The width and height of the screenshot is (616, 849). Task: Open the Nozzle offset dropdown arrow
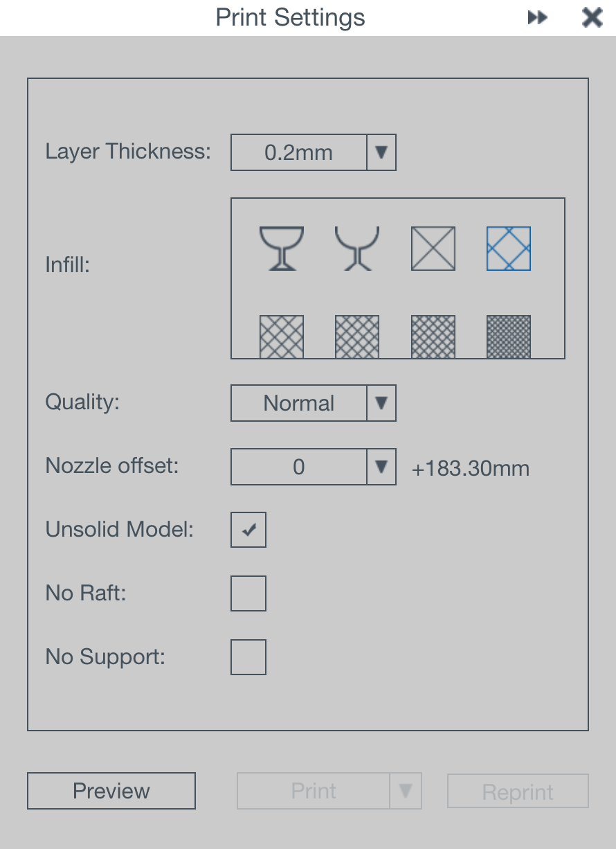coord(381,467)
